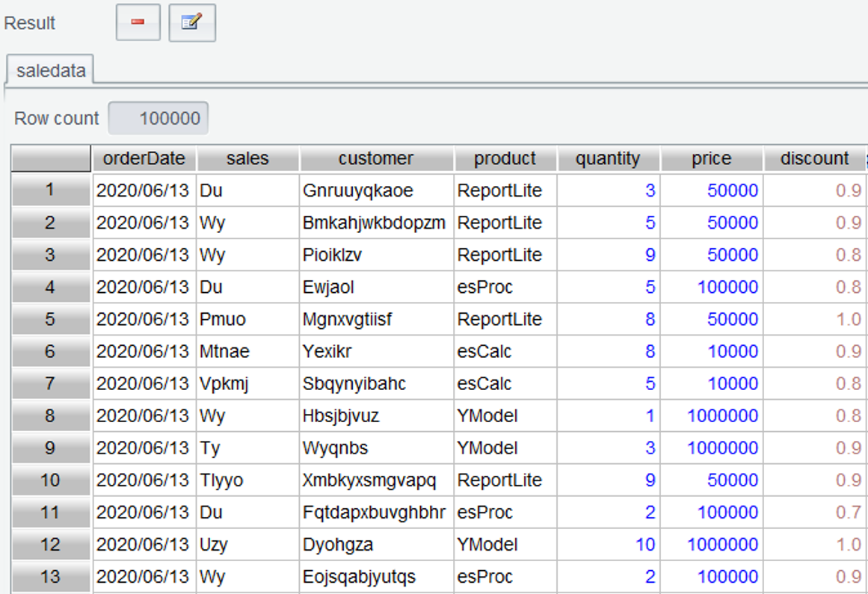Select the sales column header
868x594 pixels.
click(247, 158)
